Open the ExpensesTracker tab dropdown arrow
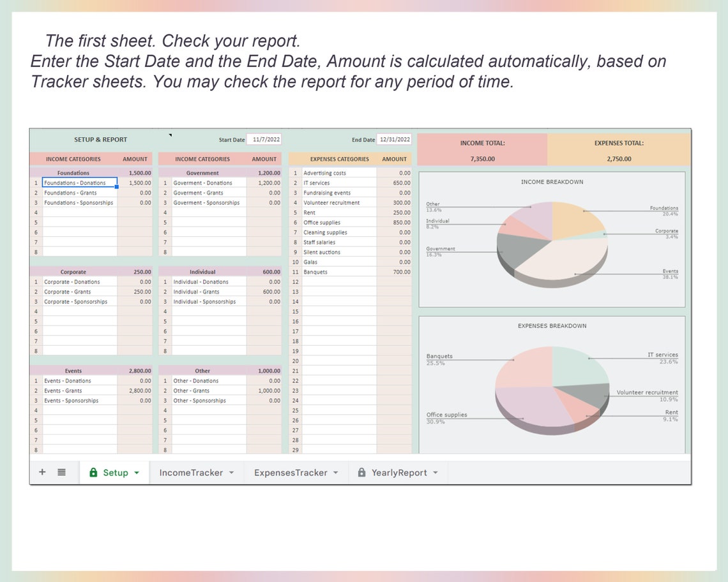The width and height of the screenshot is (728, 582). pos(336,473)
